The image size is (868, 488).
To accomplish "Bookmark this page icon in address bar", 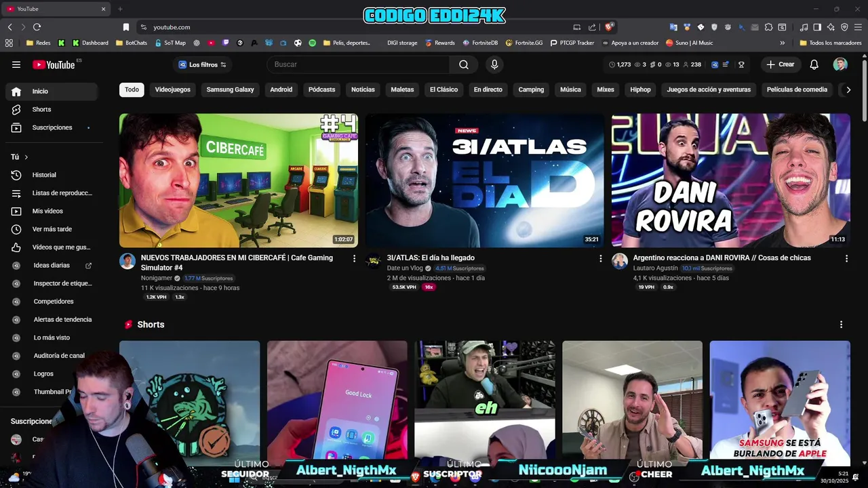I will tap(125, 27).
